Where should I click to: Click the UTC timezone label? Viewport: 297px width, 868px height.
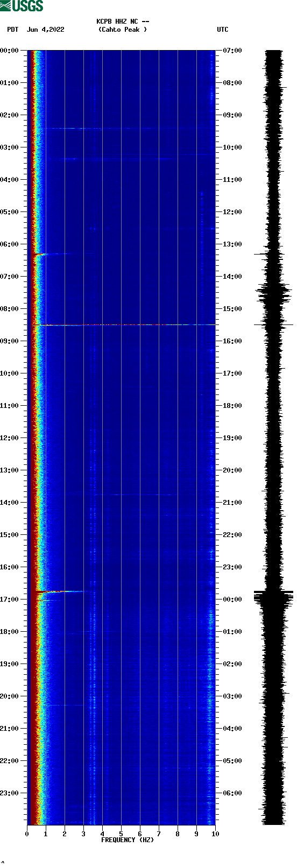[x=223, y=30]
